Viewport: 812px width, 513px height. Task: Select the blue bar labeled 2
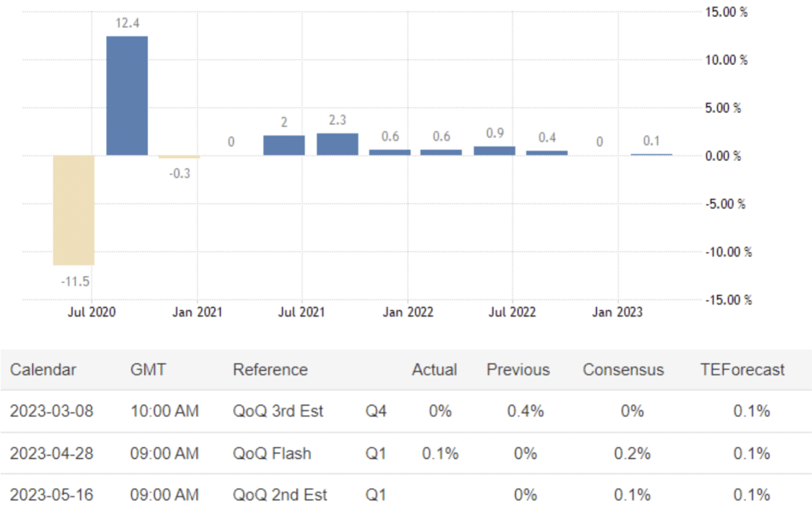click(x=284, y=145)
